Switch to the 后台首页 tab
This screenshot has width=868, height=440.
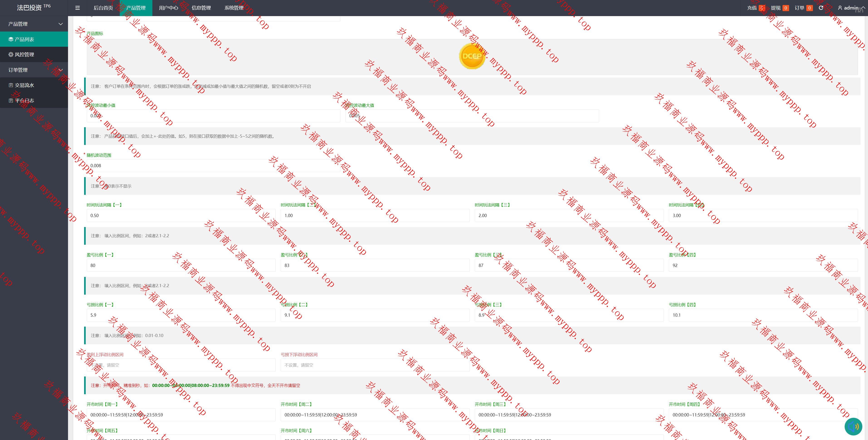pos(103,8)
